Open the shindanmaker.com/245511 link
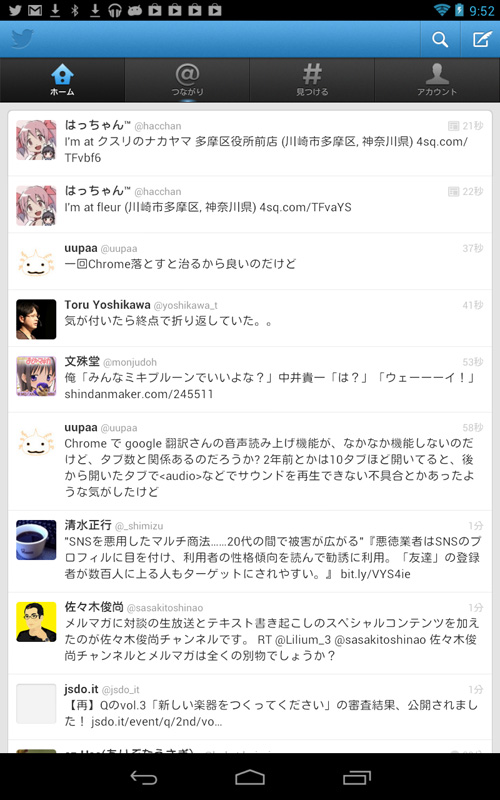Image resolution: width=500 pixels, height=800 pixels. (x=139, y=394)
